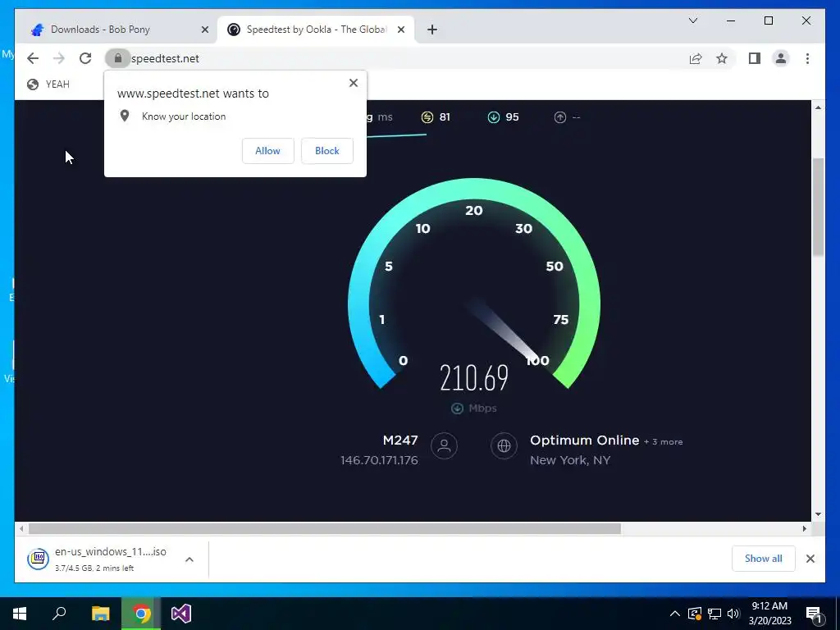Show hidden system tray icons
The image size is (840, 630).
[x=675, y=614]
